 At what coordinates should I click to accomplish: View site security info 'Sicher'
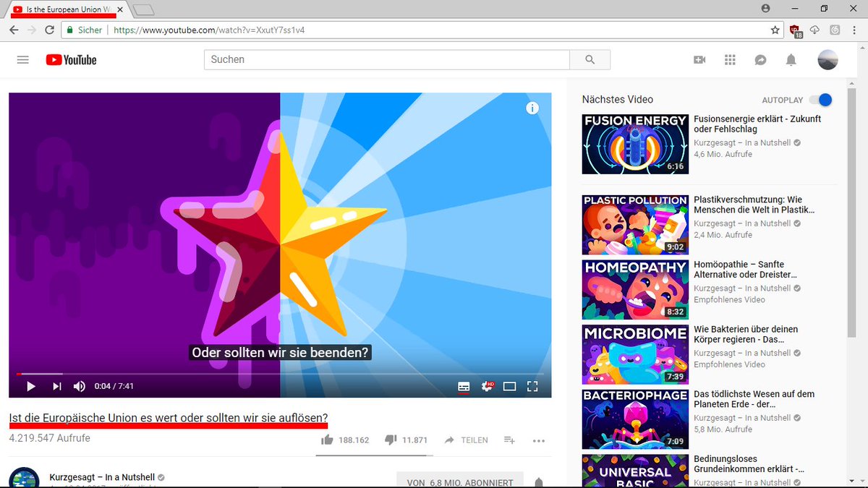85,30
